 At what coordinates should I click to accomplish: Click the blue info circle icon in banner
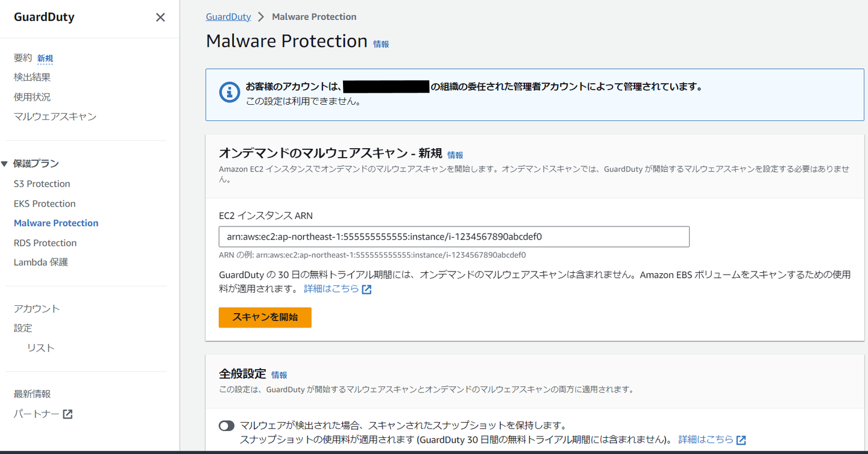[x=230, y=93]
